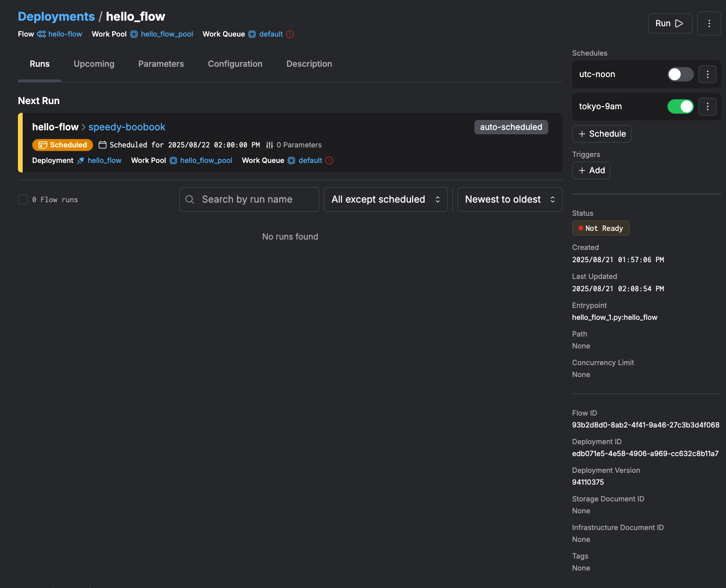Viewport: 726px width, 588px height.
Task: Switch to the Upcoming tab
Action: tap(94, 64)
